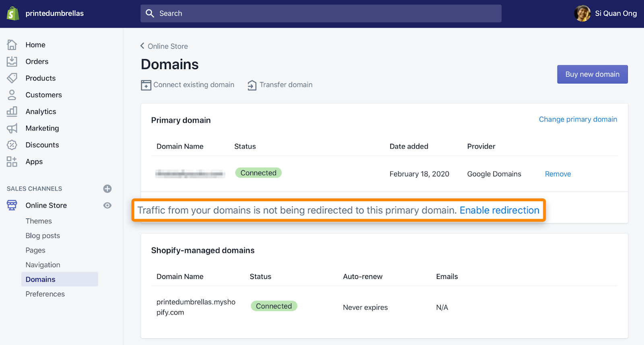Open Customers in the sidebar

coord(44,95)
